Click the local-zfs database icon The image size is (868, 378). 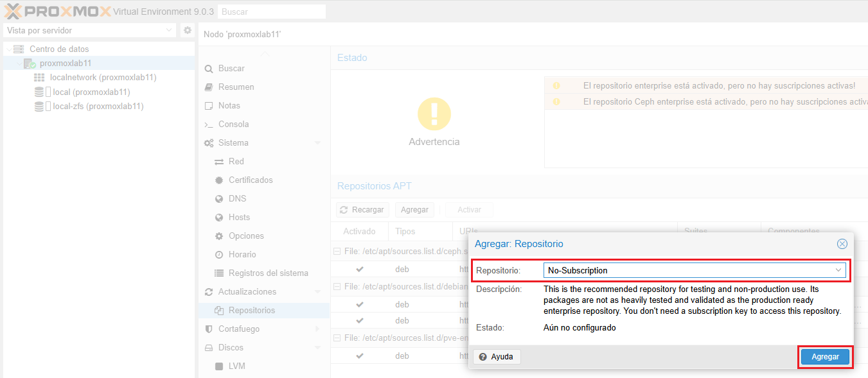(39, 107)
